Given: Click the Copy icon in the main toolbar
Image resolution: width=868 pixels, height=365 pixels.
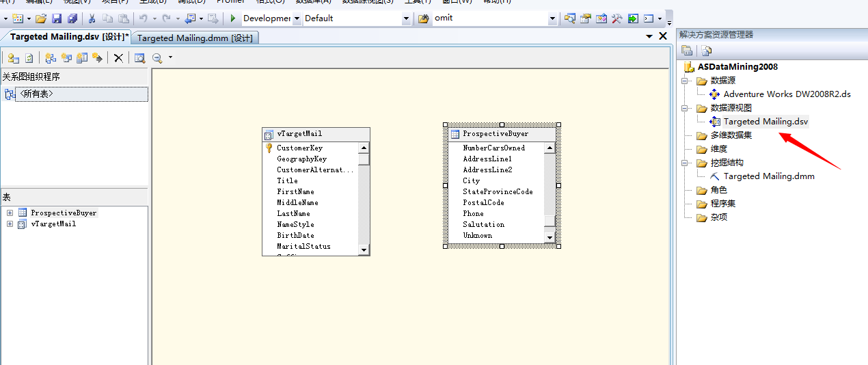Looking at the screenshot, I should [108, 18].
